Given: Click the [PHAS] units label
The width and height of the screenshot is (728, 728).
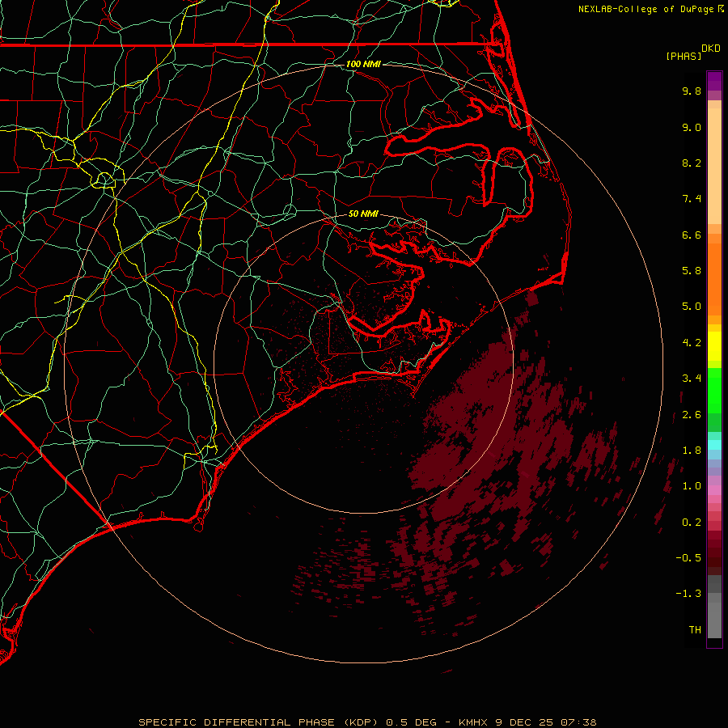Looking at the screenshot, I should (x=684, y=56).
